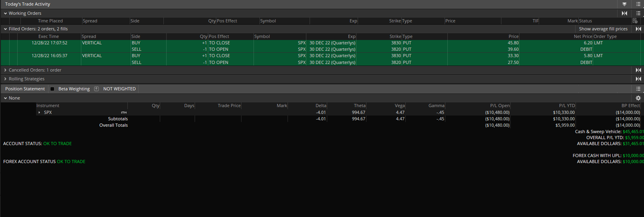Expand the SPX instrument row
Viewport: 644px width, 217px height.
[x=39, y=112]
